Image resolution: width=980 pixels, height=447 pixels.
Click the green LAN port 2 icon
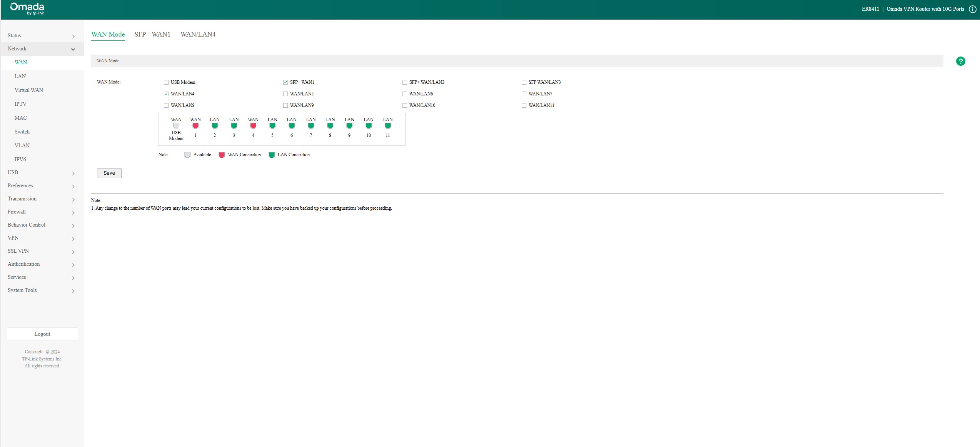[x=215, y=126]
